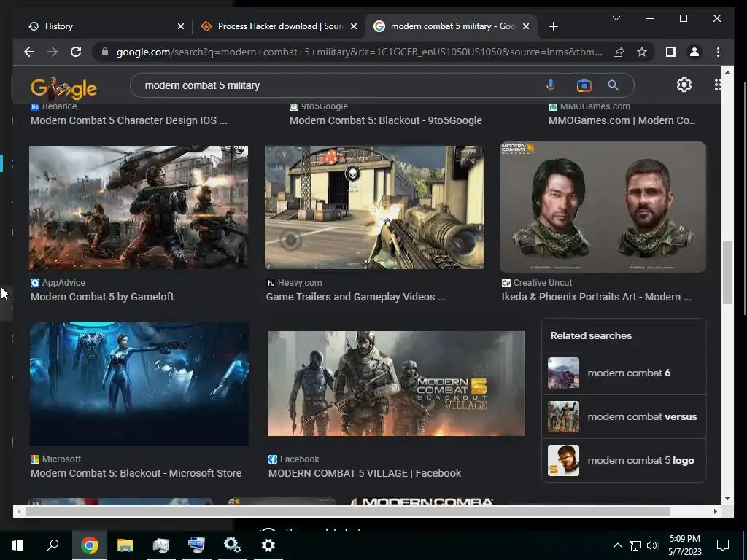Open Chrome's three-dot menu

click(x=718, y=52)
